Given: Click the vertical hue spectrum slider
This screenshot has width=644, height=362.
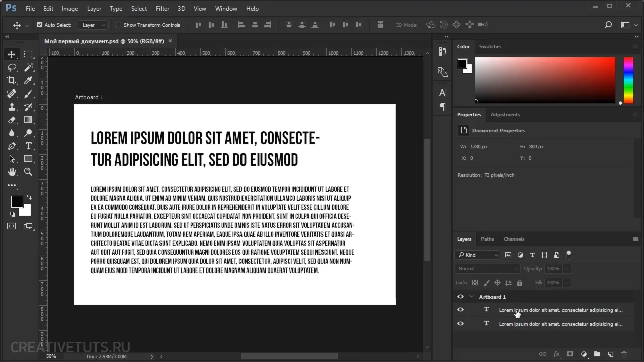Looking at the screenshot, I should [x=628, y=80].
